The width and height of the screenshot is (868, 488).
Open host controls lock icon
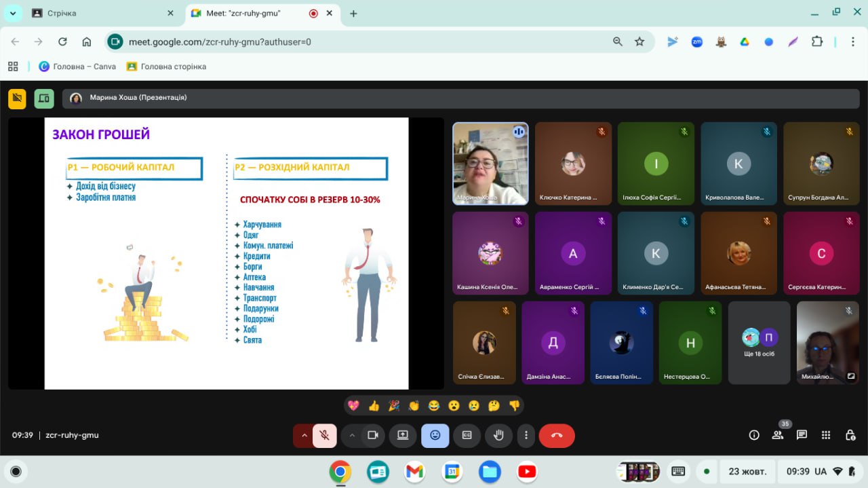coord(850,436)
